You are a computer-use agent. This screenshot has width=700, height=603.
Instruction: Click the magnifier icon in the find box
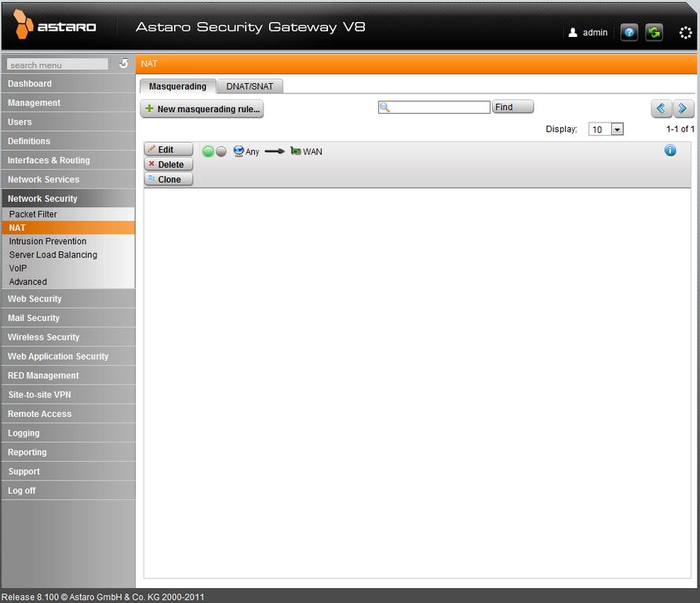385,108
